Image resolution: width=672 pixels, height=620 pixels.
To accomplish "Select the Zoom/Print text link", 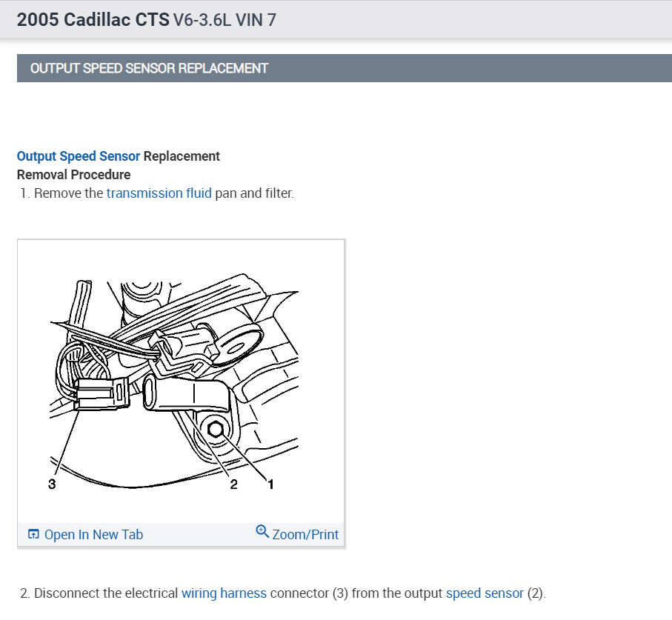I will click(x=305, y=534).
